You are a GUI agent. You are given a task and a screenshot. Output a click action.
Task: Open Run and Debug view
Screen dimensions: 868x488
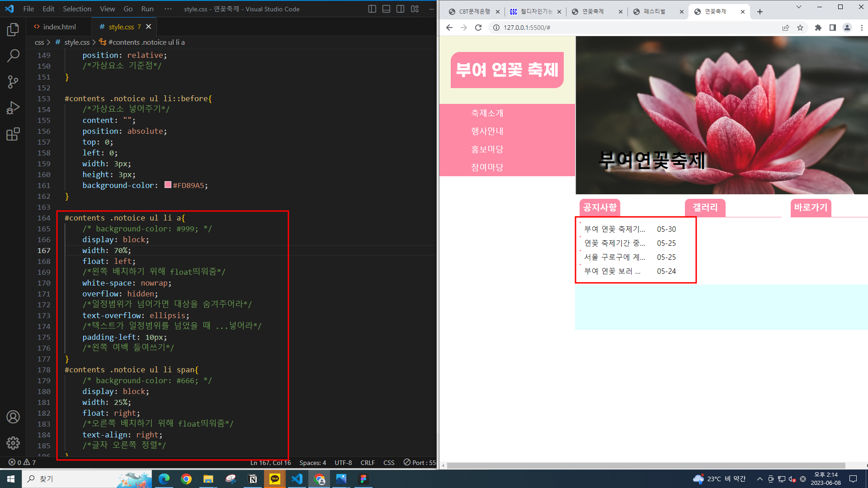point(13,108)
